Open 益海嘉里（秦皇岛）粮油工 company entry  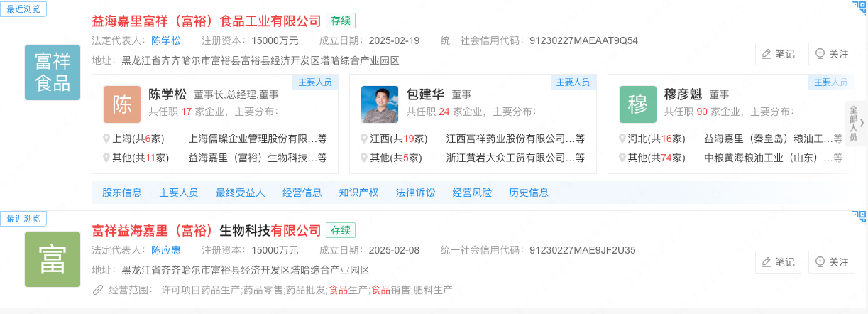[774, 139]
